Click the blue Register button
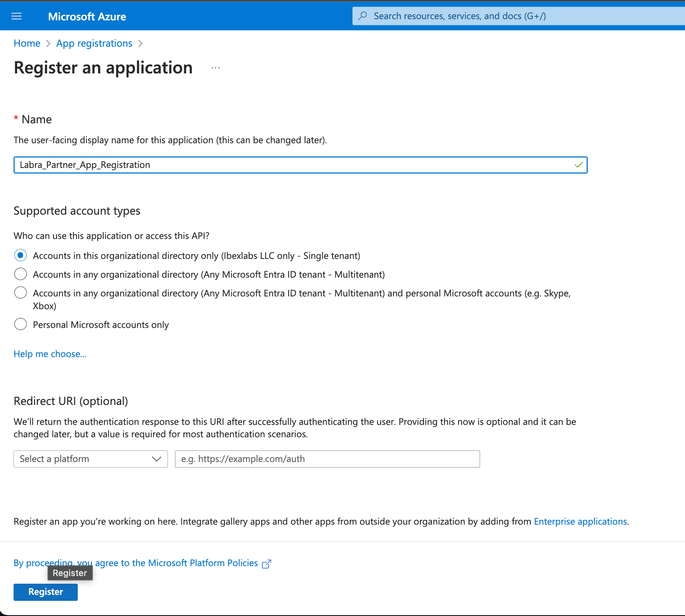 click(45, 592)
